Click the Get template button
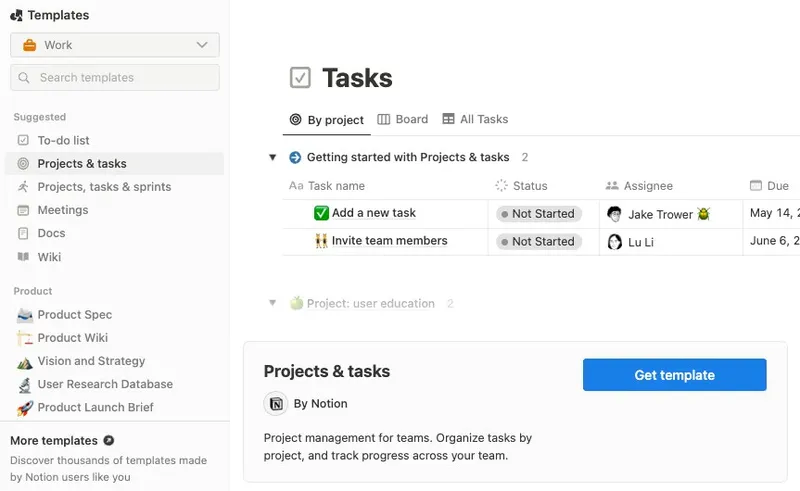Viewport: 800px width, 491px height. point(674,375)
